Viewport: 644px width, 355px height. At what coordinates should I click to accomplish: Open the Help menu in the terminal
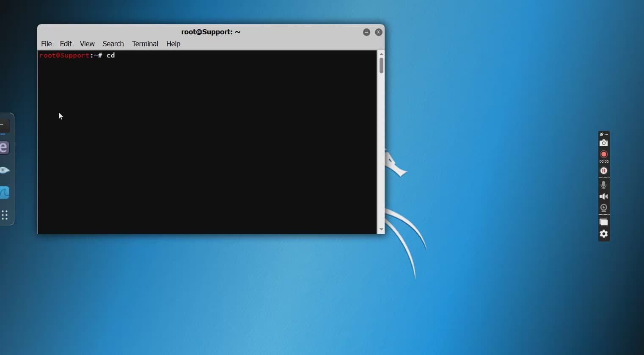(x=173, y=44)
